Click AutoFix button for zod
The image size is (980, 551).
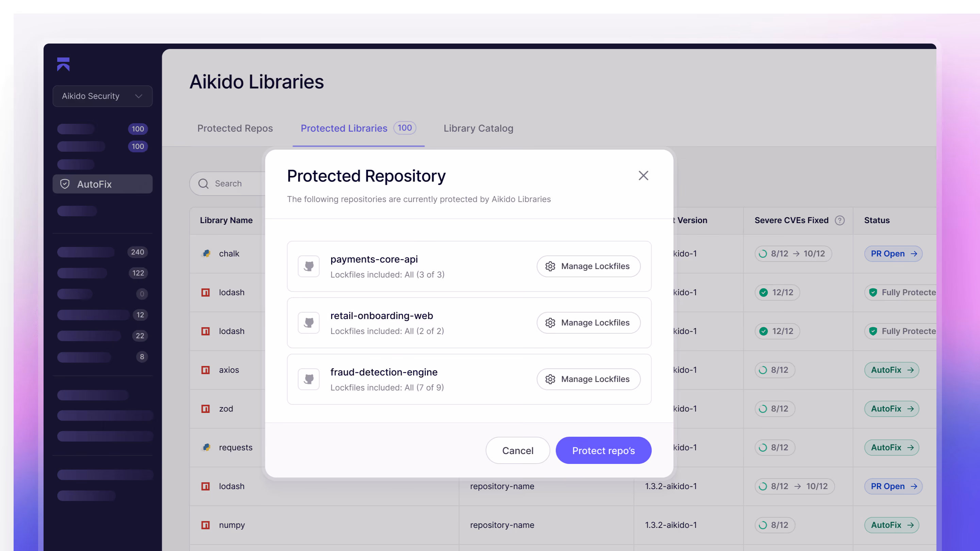(x=892, y=409)
